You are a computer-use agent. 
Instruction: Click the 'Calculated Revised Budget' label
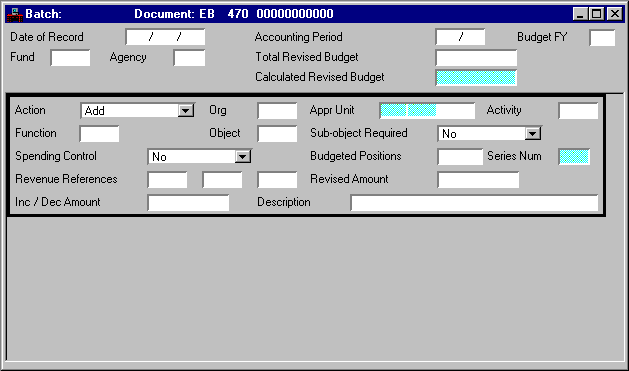pos(320,77)
